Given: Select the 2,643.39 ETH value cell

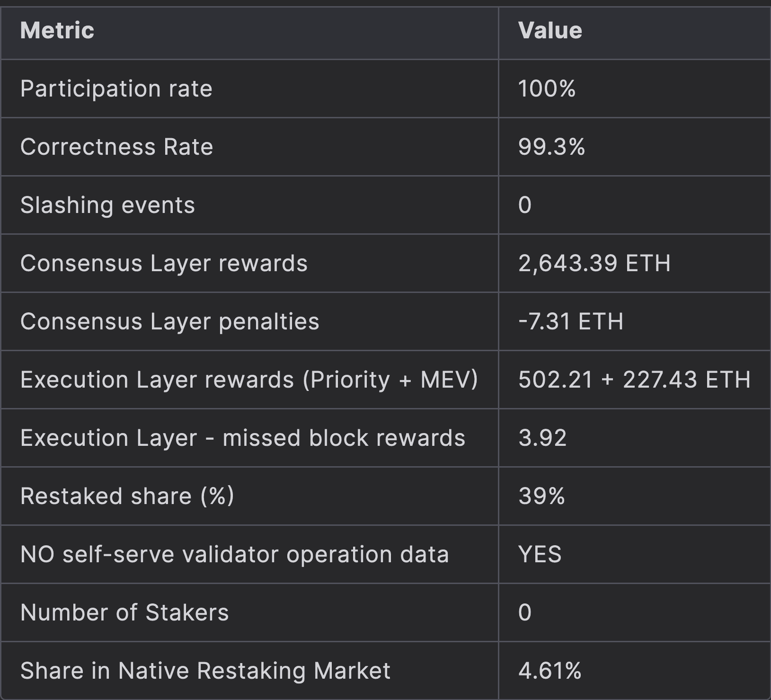Looking at the screenshot, I should coord(594,264).
